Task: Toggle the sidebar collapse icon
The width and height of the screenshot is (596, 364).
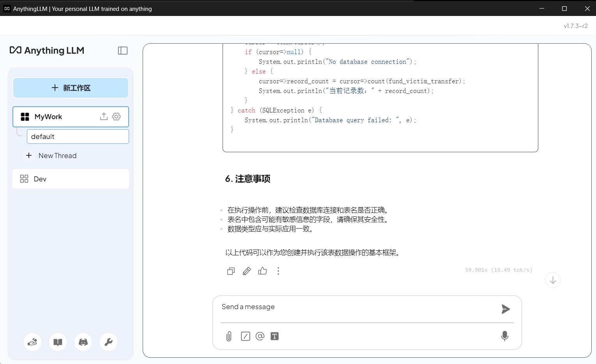Action: (123, 51)
